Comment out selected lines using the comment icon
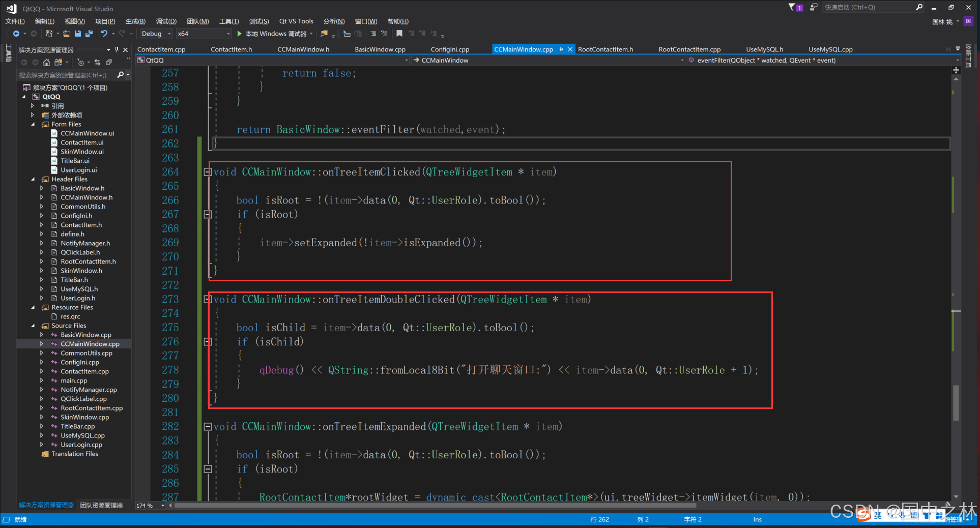Viewport: 980px width, 528px height. point(373,34)
